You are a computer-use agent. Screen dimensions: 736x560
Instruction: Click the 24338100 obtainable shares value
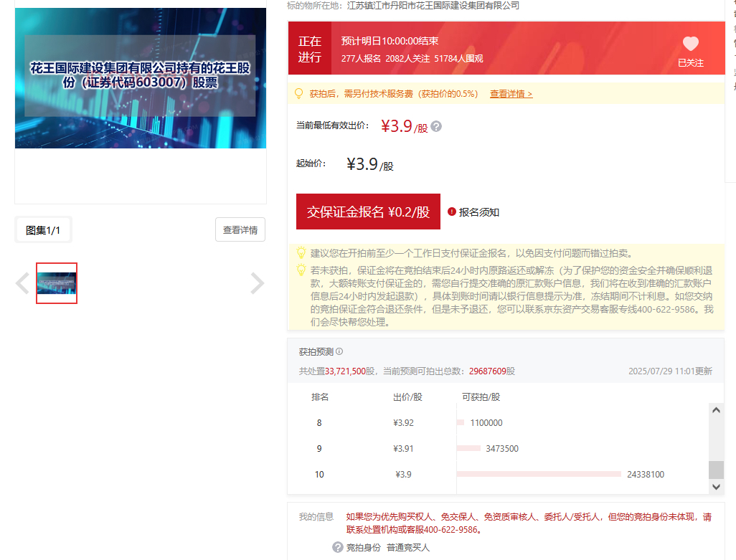(x=646, y=474)
